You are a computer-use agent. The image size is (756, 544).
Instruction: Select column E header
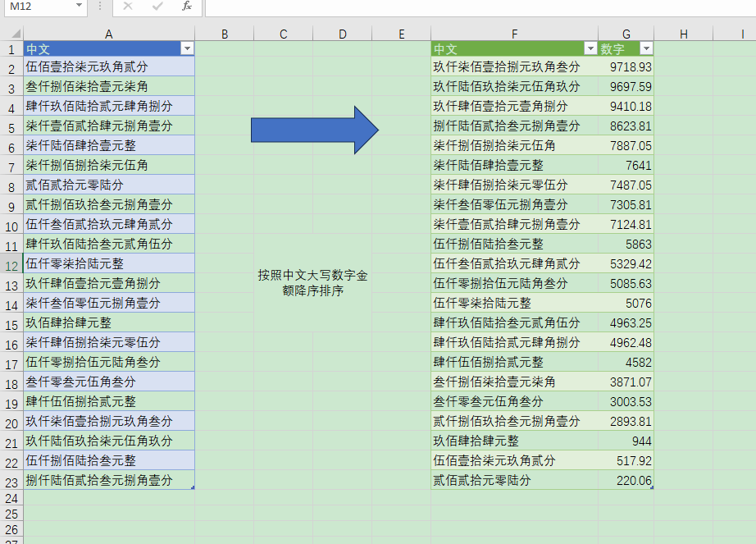point(401,34)
